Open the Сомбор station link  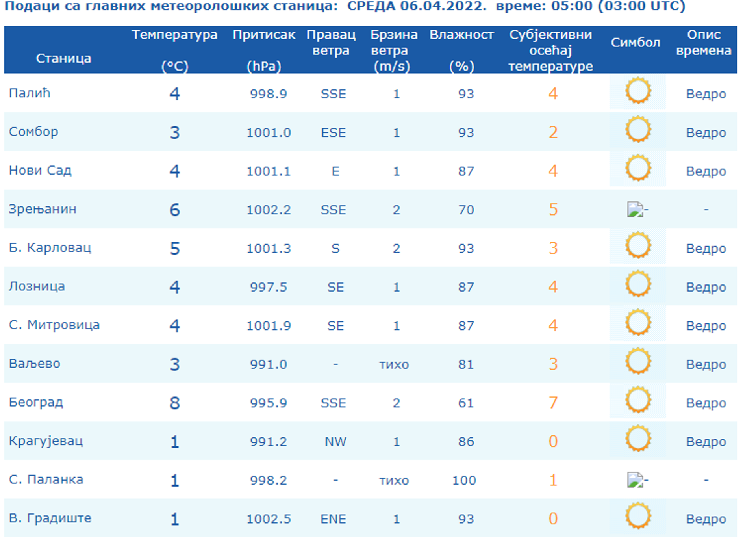(x=33, y=132)
